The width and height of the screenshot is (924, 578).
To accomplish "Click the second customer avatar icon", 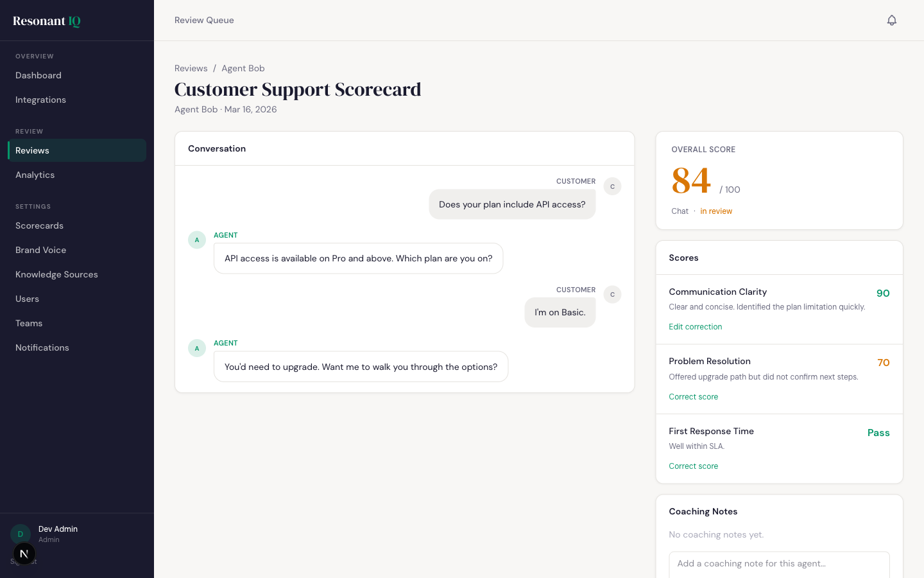I will (x=612, y=294).
